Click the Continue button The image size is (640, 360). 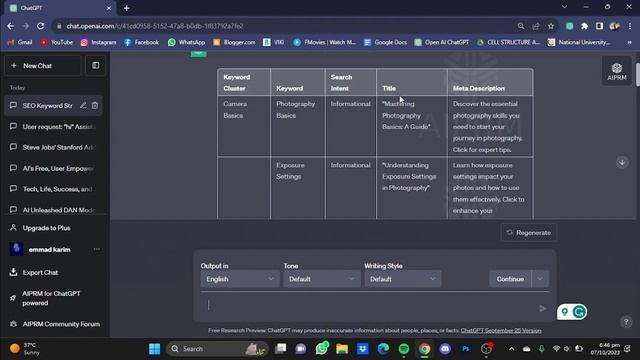pos(510,279)
